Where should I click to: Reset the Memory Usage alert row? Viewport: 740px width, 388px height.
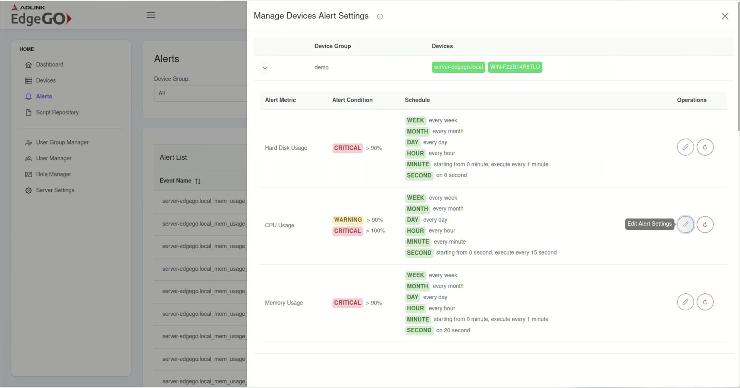(x=705, y=302)
